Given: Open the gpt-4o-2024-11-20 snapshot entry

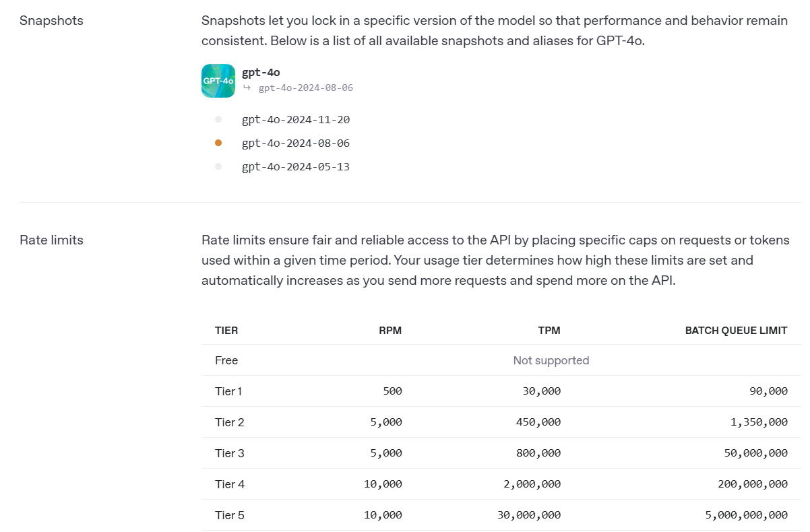Looking at the screenshot, I should pos(296,120).
